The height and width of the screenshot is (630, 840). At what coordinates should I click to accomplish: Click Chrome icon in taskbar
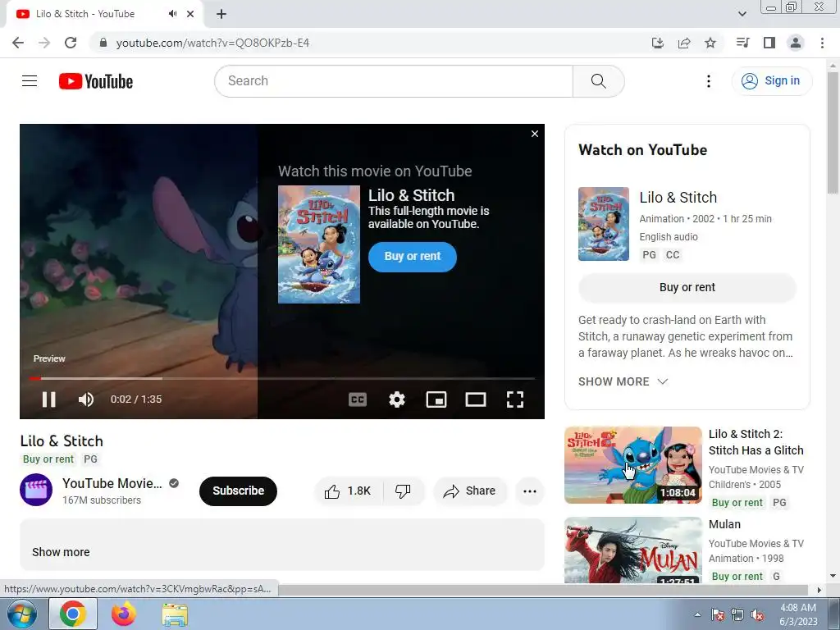(x=73, y=614)
